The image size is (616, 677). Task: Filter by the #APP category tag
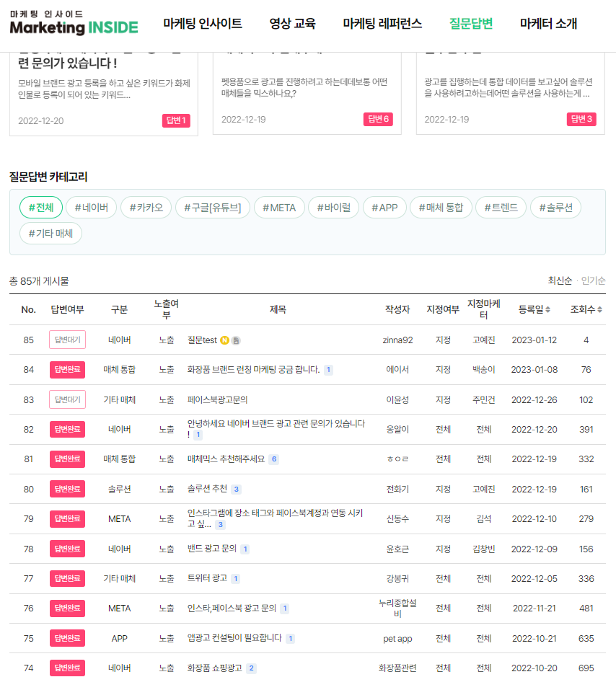click(x=384, y=207)
